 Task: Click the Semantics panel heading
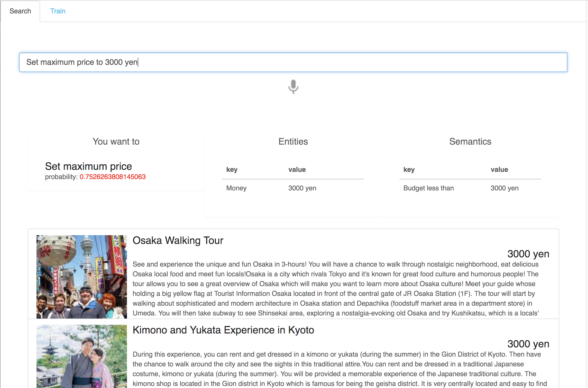[x=470, y=142]
